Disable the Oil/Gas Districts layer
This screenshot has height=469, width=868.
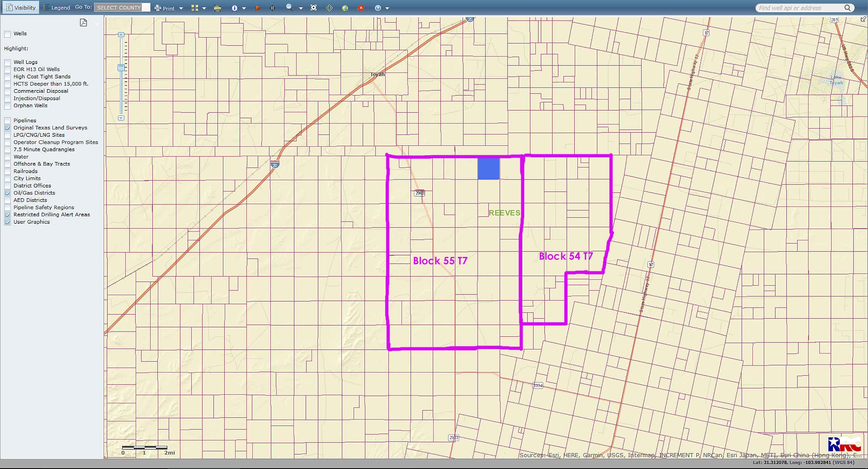point(7,193)
